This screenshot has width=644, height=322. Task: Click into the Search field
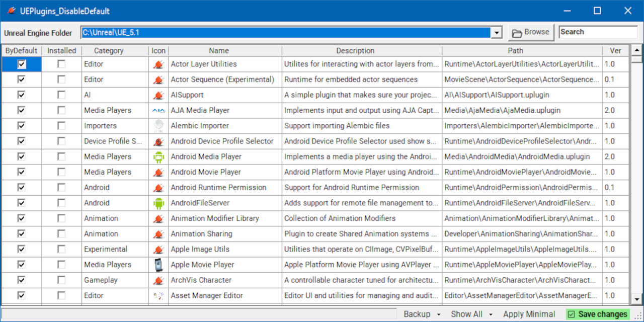coord(598,32)
